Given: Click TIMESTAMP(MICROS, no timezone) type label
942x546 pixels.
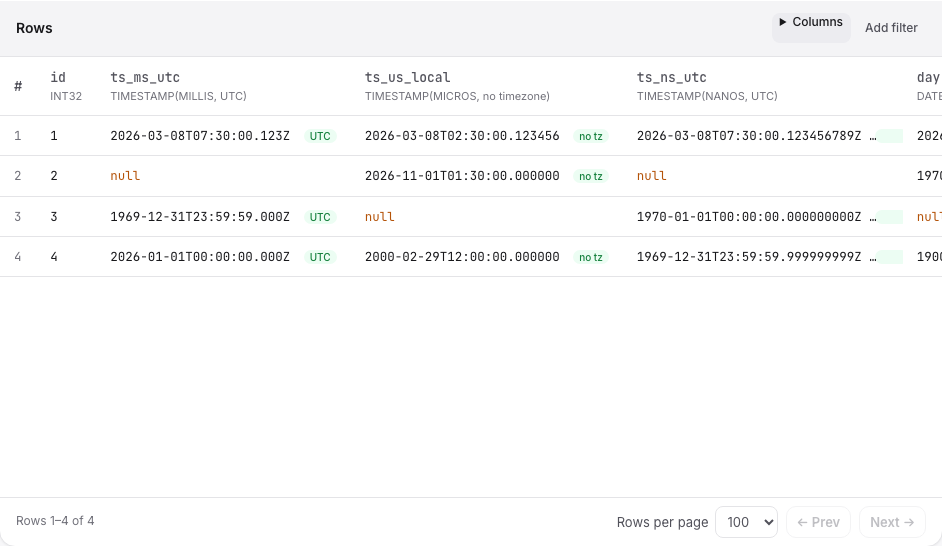Looking at the screenshot, I should (457, 96).
